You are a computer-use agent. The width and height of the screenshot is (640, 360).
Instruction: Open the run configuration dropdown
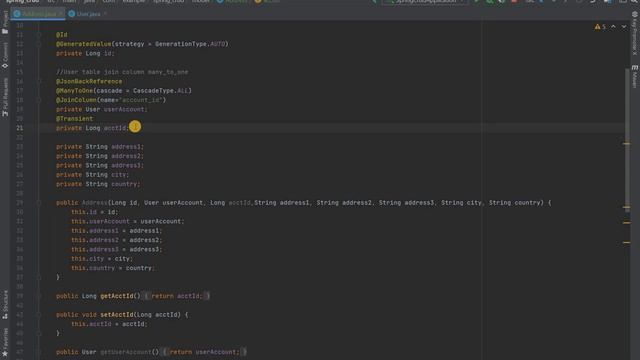click(424, 2)
